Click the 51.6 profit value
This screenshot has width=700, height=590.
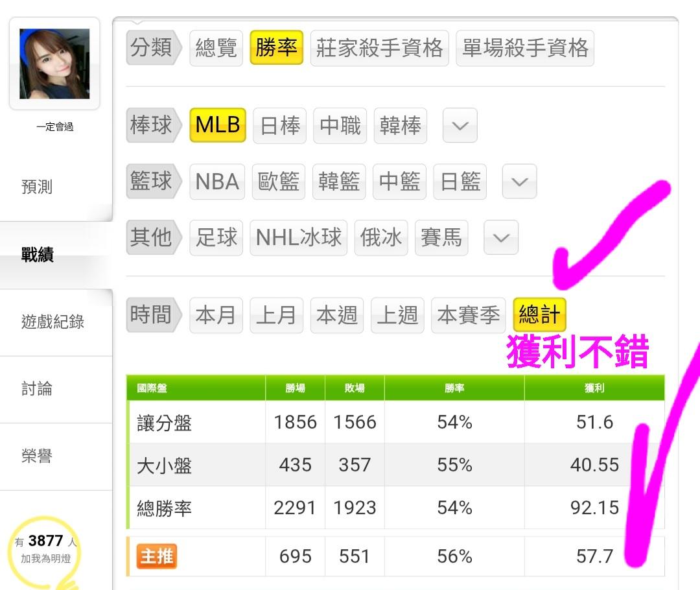tap(594, 422)
